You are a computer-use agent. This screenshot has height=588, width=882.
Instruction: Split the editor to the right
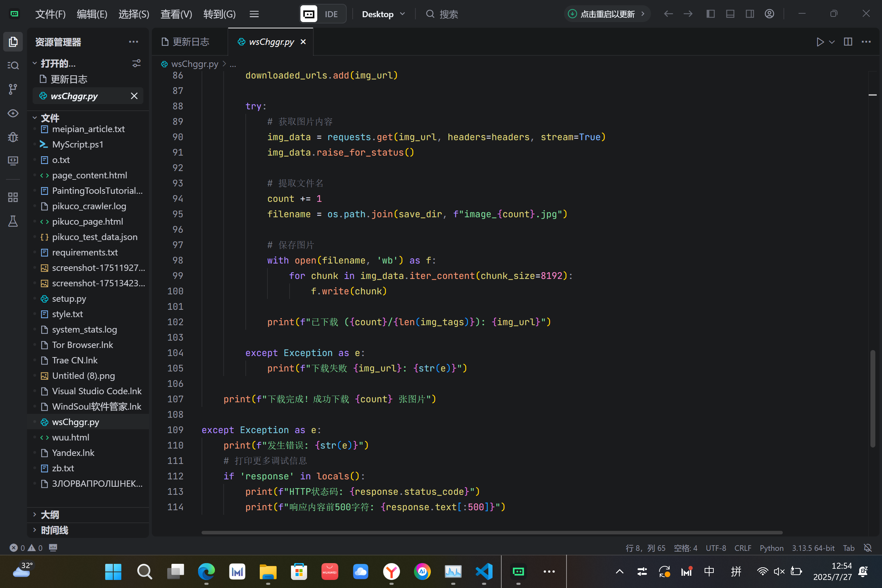(x=848, y=42)
